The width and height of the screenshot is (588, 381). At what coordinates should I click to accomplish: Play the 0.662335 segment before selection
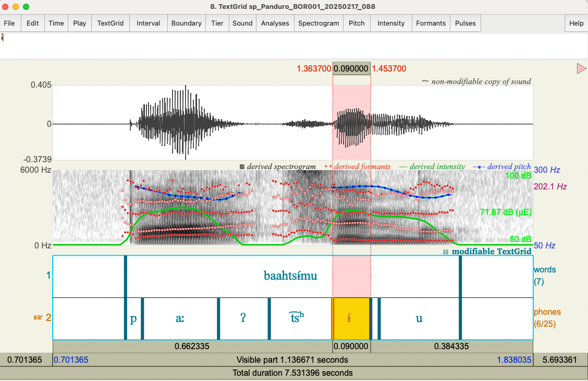point(192,346)
